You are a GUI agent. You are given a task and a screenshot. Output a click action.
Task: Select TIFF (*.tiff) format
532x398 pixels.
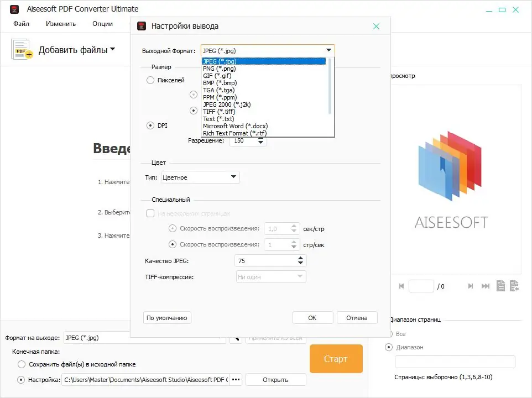264,112
